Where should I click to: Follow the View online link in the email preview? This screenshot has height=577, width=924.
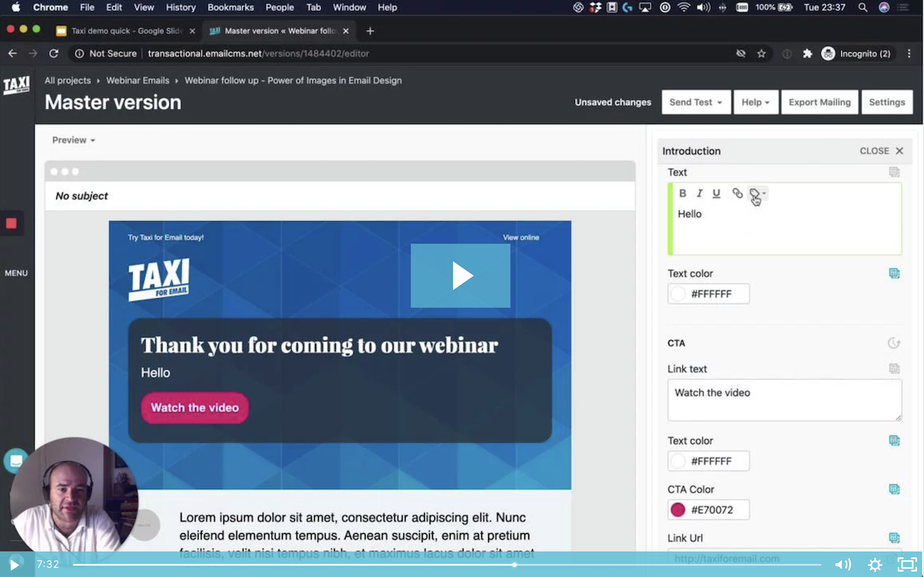point(521,237)
